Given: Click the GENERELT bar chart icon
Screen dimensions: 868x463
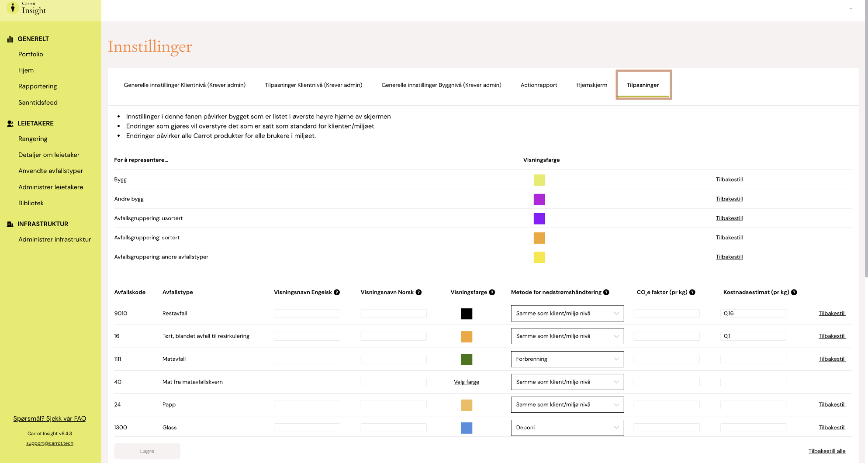Looking at the screenshot, I should click(x=10, y=39).
